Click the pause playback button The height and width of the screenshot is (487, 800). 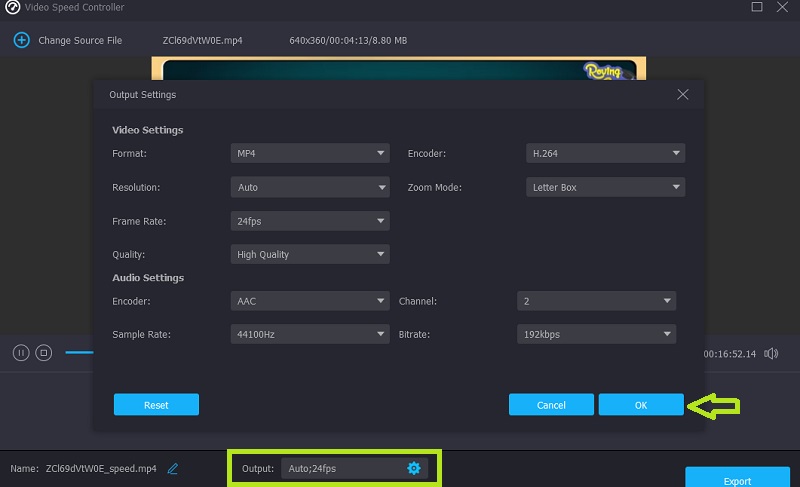pyautogui.click(x=21, y=352)
